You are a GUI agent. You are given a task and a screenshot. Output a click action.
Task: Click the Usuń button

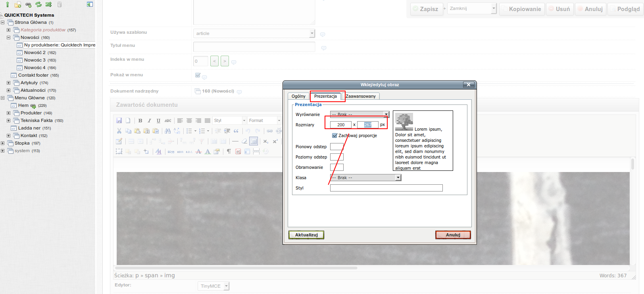point(559,9)
